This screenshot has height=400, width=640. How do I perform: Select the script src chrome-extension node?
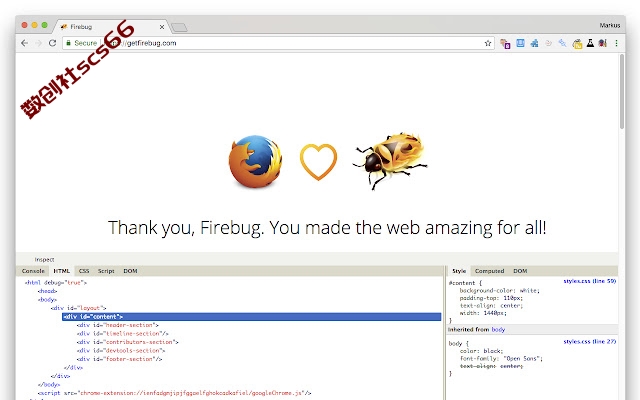click(174, 393)
